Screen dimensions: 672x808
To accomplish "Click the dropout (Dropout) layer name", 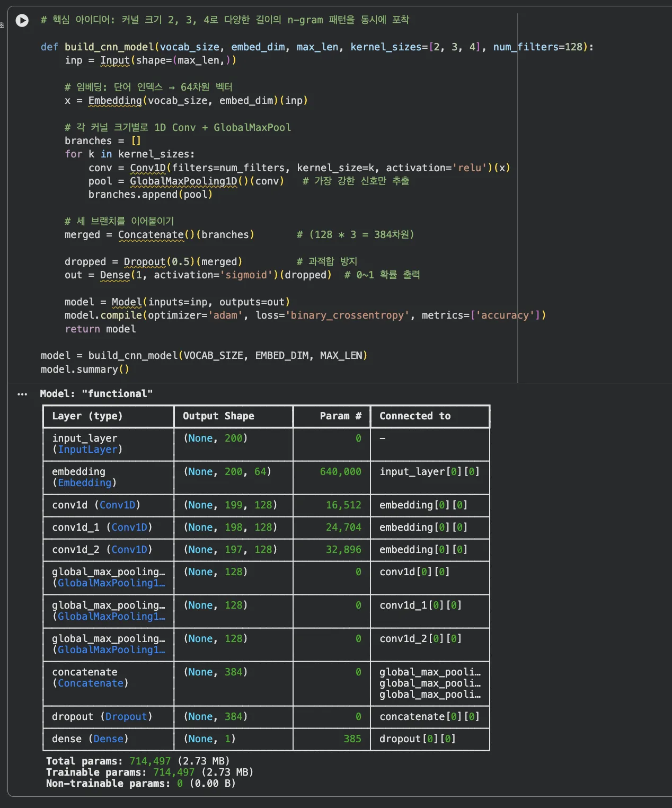I will 102,717.
